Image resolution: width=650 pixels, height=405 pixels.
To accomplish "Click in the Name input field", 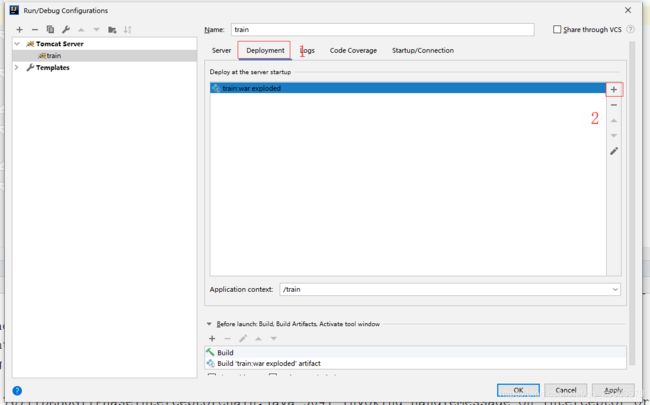I will pyautogui.click(x=383, y=29).
